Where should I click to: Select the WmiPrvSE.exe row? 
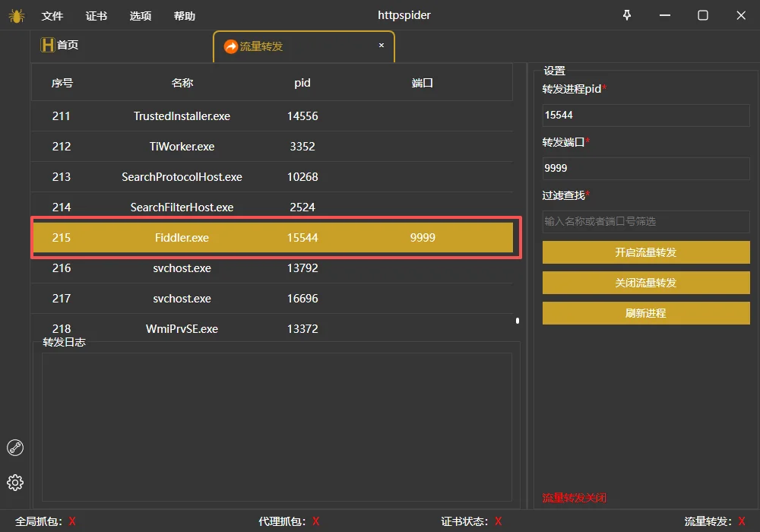[272, 328]
